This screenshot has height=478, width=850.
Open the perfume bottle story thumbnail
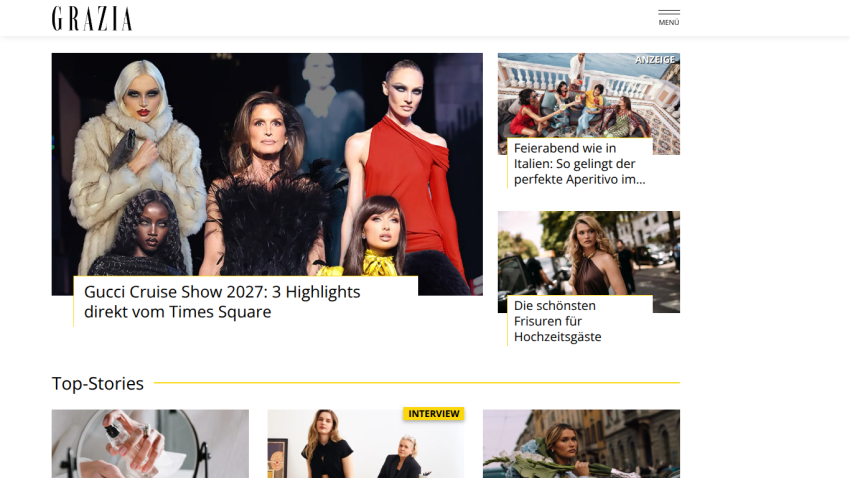click(x=150, y=443)
